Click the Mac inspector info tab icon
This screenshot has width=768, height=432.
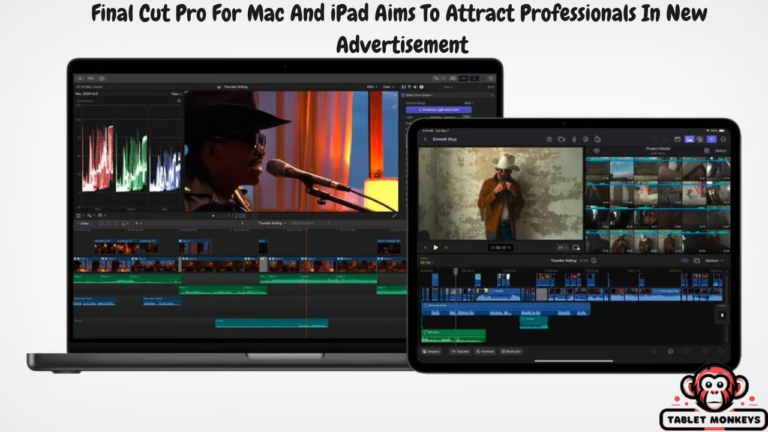point(421,87)
